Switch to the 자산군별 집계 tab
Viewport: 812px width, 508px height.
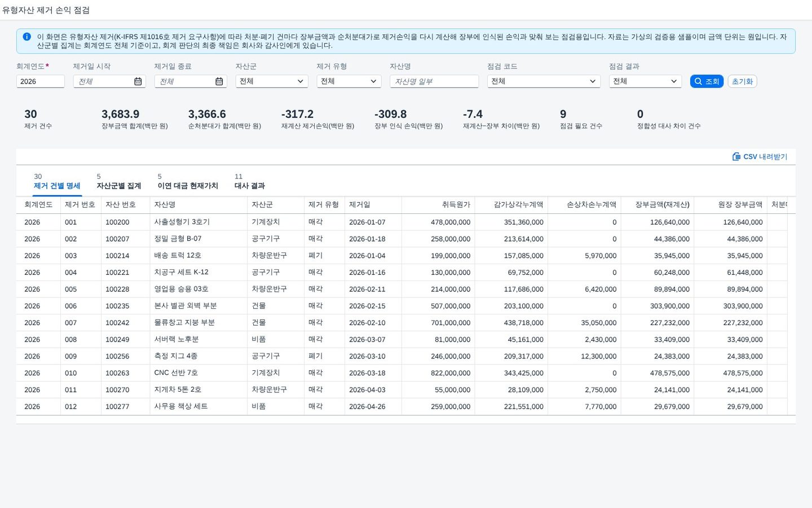[x=119, y=181]
